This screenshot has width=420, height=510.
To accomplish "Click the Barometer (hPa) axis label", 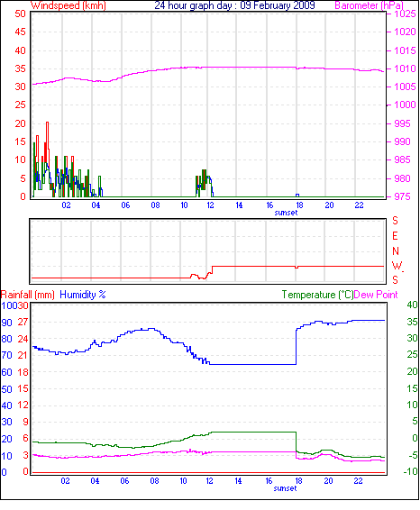I will click(370, 5).
